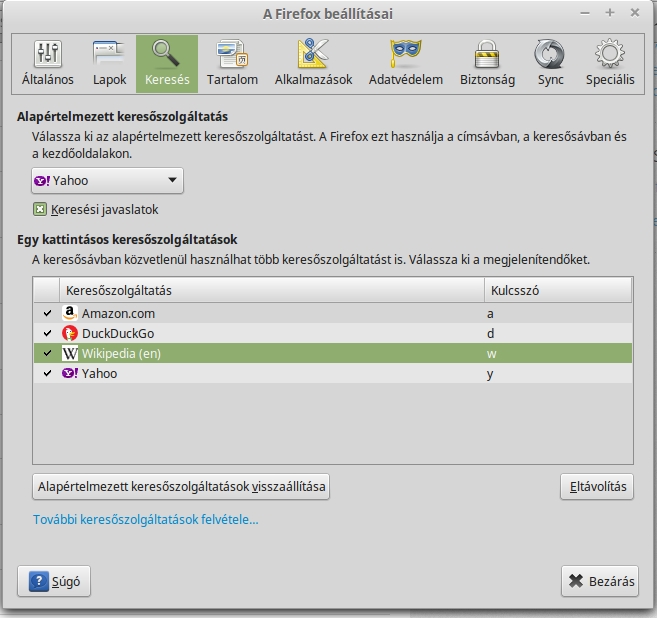The image size is (657, 618).
Task: Open További keresőszolgáltatások felvétele link
Action: tap(146, 520)
